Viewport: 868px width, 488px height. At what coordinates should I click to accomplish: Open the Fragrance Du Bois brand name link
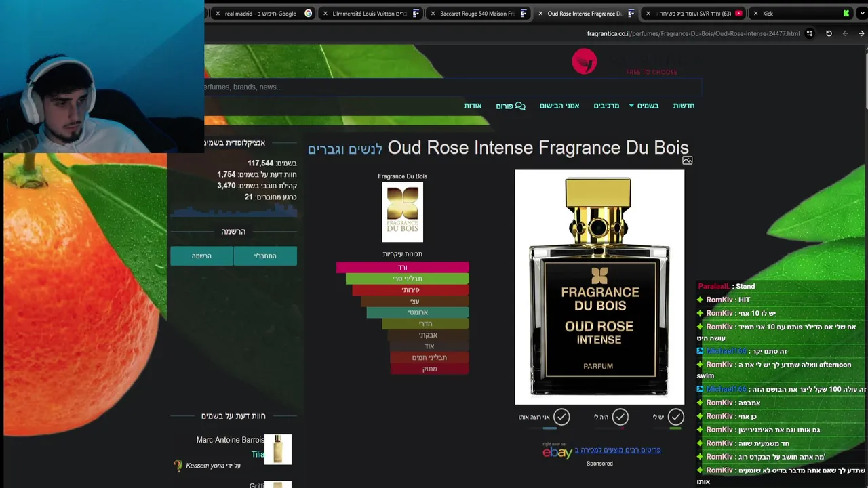click(x=402, y=176)
